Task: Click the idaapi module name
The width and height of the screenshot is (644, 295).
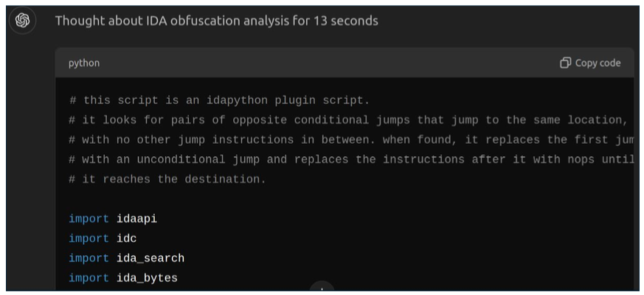Action: [136, 218]
